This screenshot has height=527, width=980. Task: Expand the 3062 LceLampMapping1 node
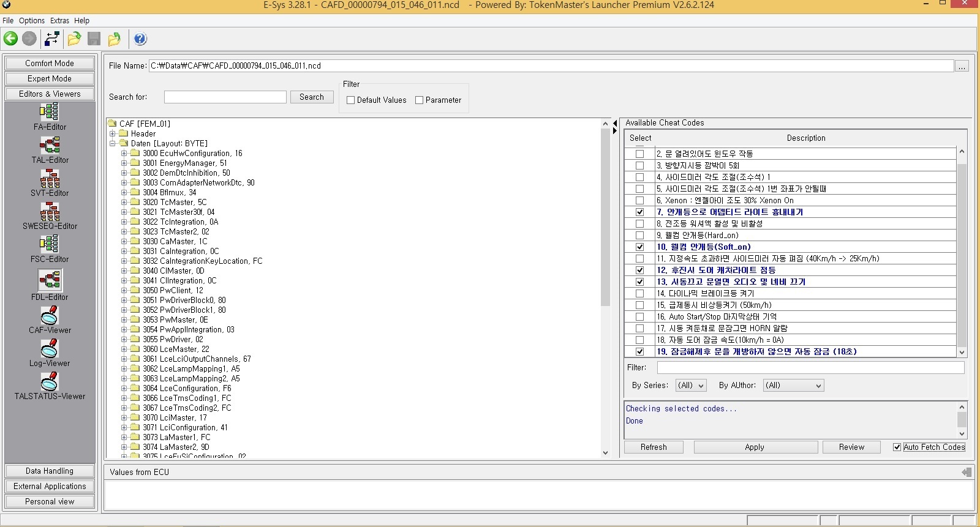[x=124, y=368]
